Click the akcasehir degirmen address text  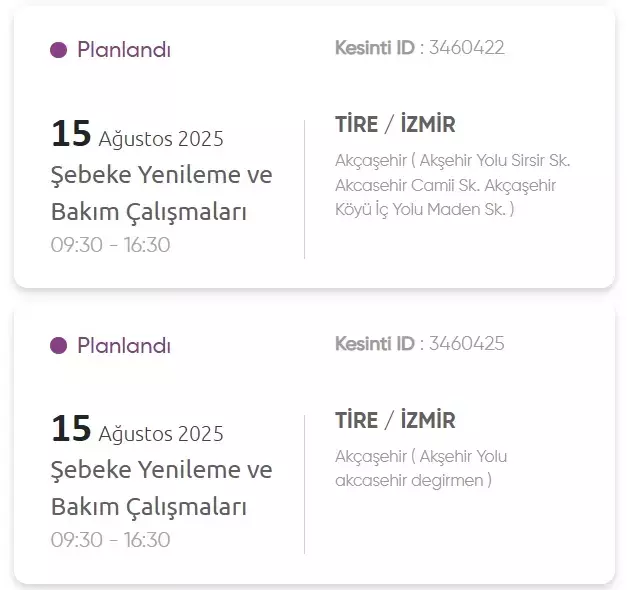tap(409, 480)
